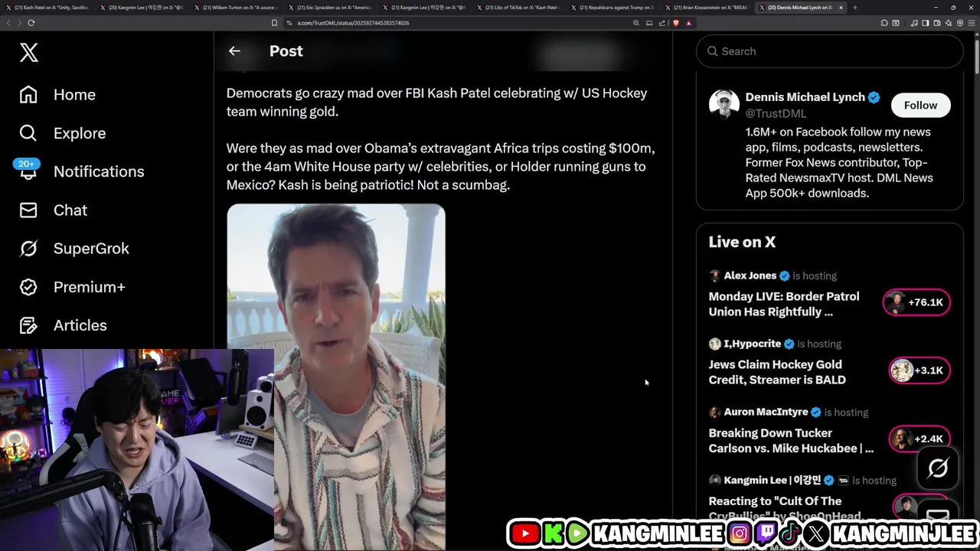Click the +2.4K listeners badge
Image resolution: width=980 pixels, height=551 pixels.
(920, 439)
